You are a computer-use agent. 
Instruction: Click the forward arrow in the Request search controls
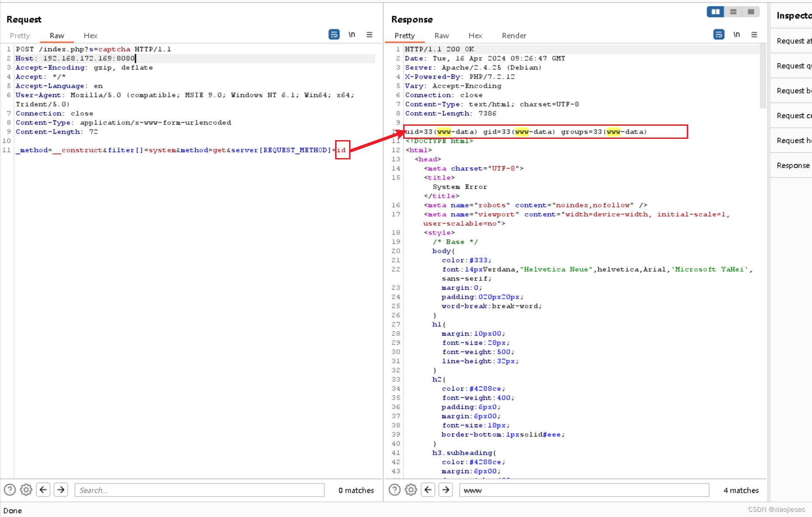click(x=61, y=490)
